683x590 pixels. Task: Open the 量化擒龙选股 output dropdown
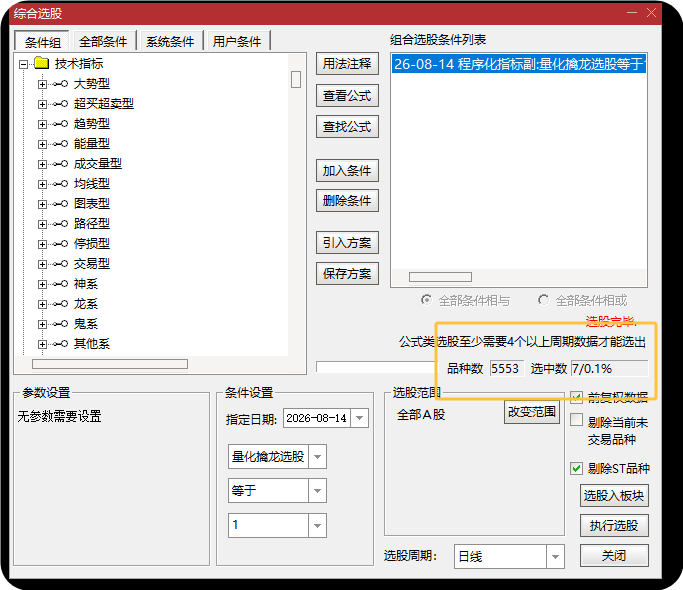318,457
